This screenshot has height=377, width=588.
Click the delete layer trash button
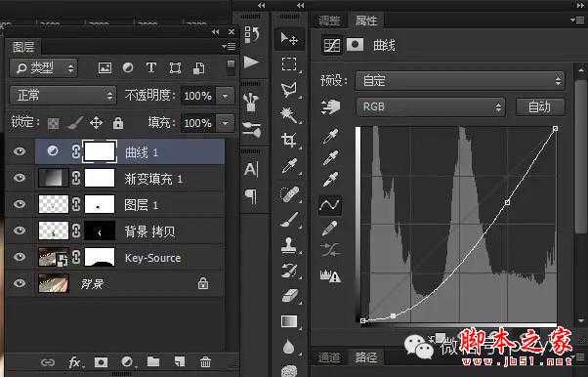click(x=205, y=362)
